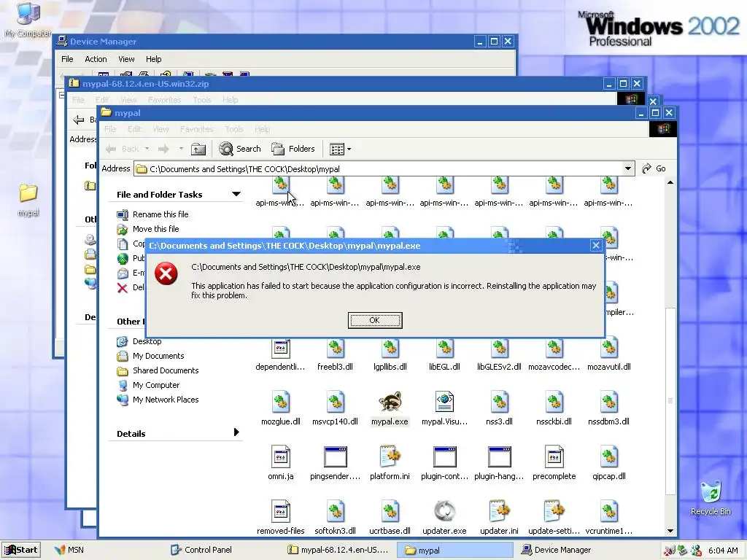747x560 pixels.
Task: Select the lgpllibs.dll file icon
Action: pos(390,347)
